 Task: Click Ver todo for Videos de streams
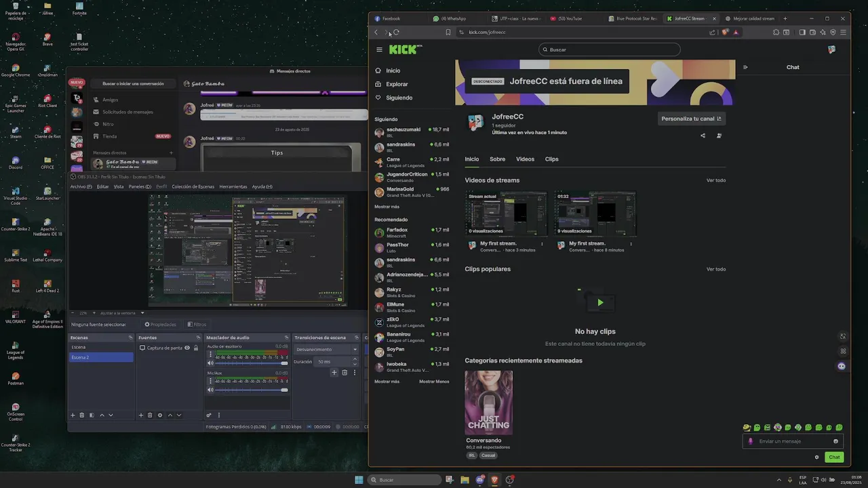coord(715,180)
